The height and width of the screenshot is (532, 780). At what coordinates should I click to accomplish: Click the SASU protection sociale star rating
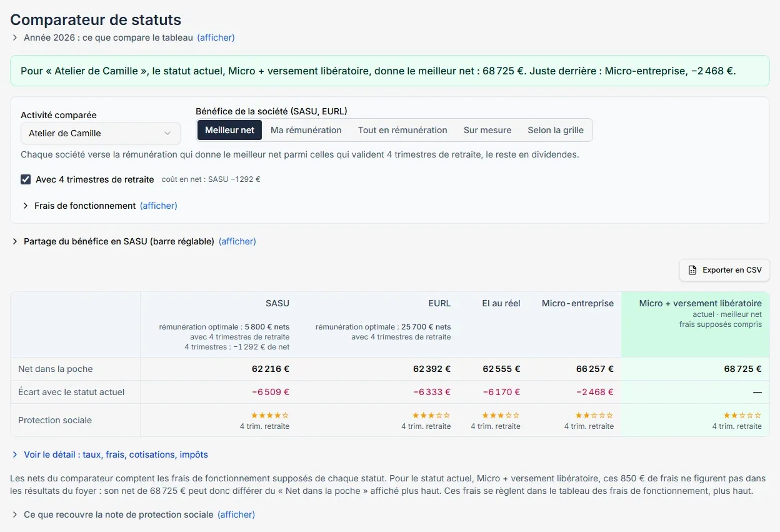click(270, 415)
